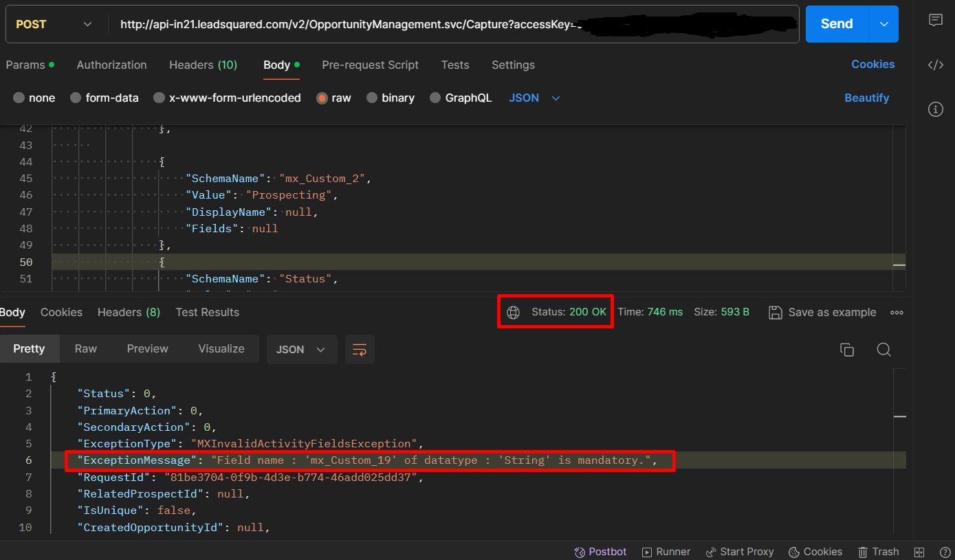Open the Pre-request Script tab
Viewport: 955px width, 560px height.
click(x=370, y=65)
